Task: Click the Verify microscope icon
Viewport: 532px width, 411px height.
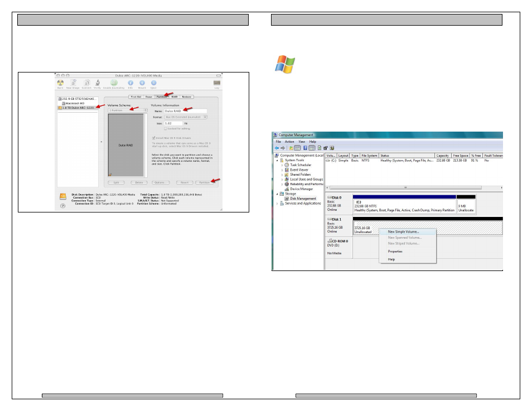Action: [x=98, y=83]
